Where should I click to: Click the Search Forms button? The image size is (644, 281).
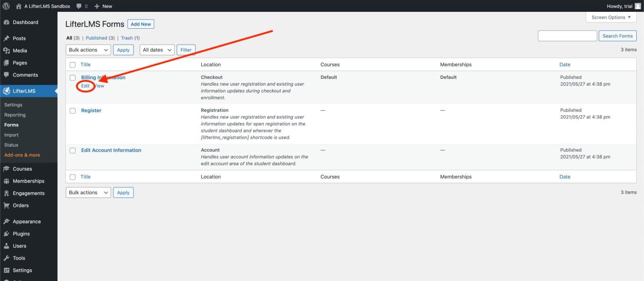[617, 36]
